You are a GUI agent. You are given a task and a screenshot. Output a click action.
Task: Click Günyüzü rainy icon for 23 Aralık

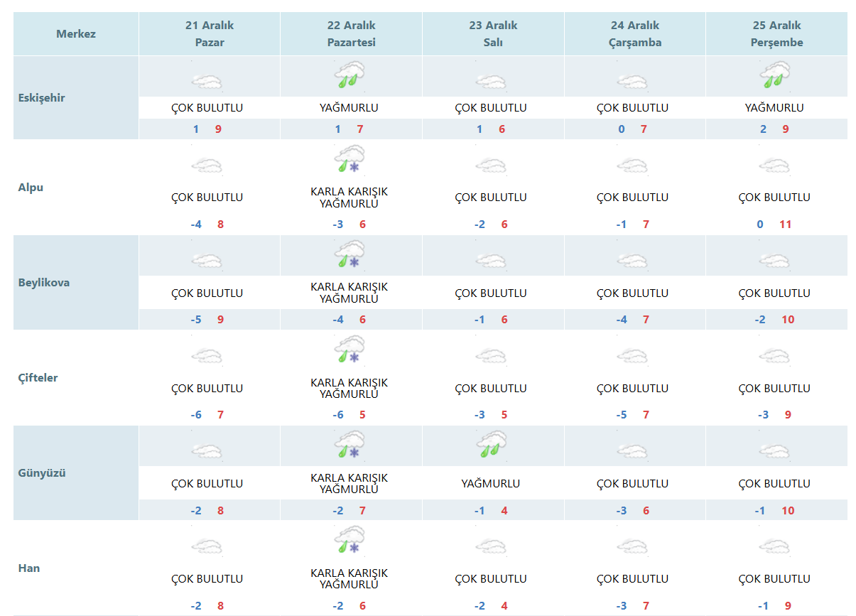coord(491,446)
